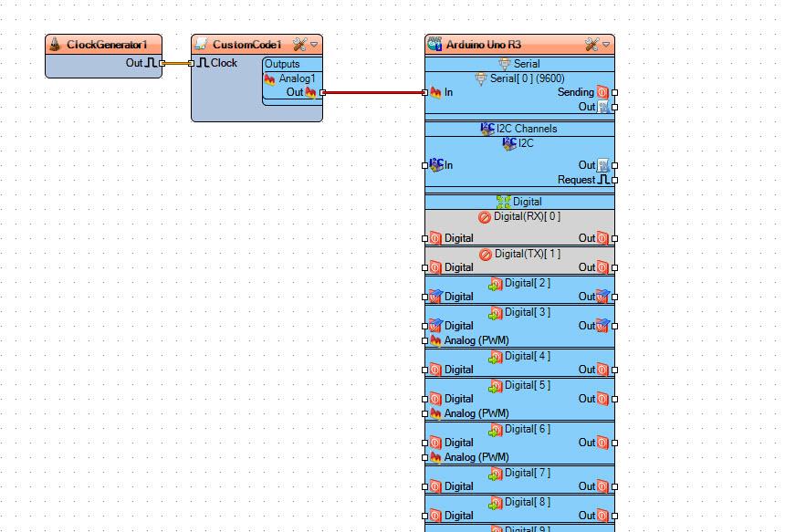Click the Request pulse icon in I2C
This screenshot has height=532, width=785.
603,180
